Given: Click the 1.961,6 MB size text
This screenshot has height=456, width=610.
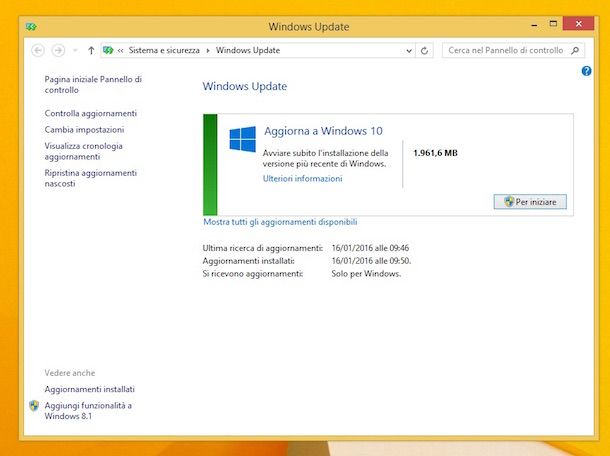Looking at the screenshot, I should pyautogui.click(x=435, y=153).
